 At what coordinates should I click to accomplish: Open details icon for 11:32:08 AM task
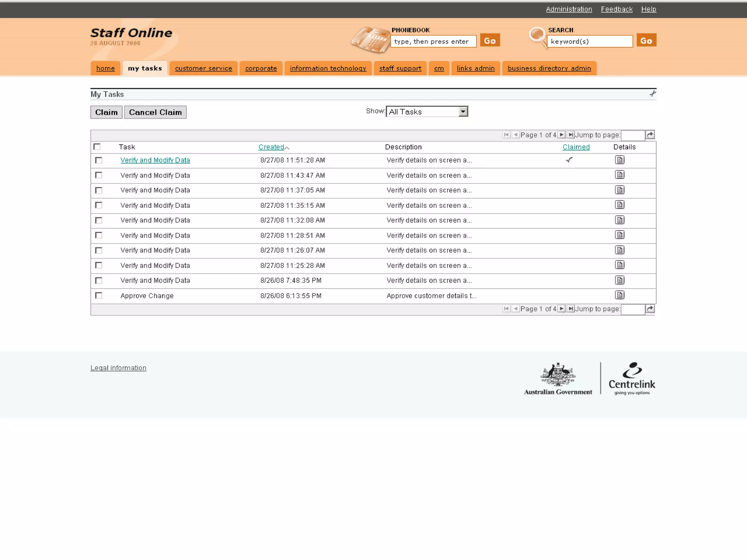pos(619,220)
